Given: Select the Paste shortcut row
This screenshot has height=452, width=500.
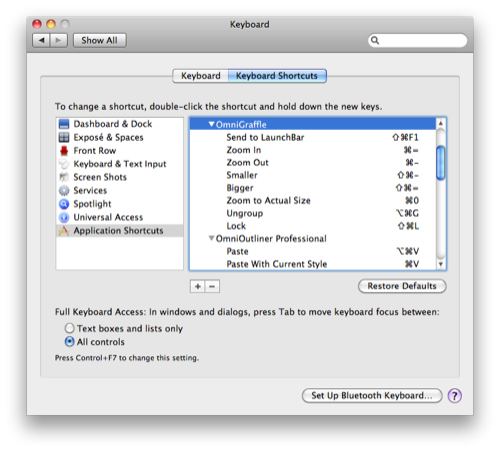Looking at the screenshot, I should (x=313, y=251).
